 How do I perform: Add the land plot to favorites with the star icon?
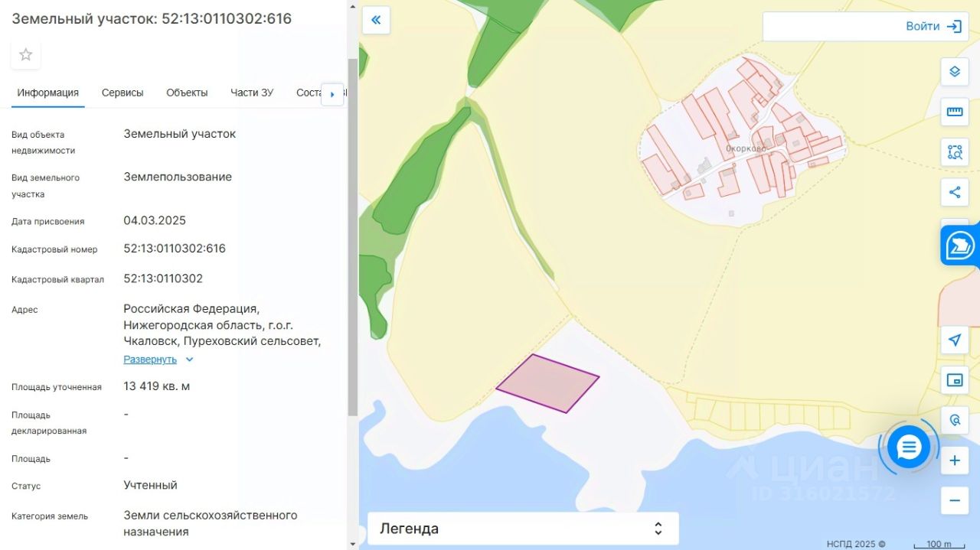tap(26, 54)
